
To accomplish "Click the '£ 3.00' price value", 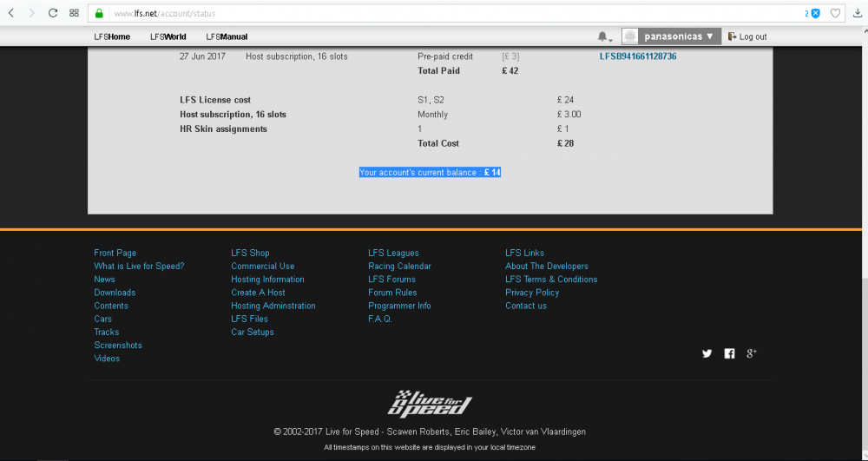I will click(569, 115).
